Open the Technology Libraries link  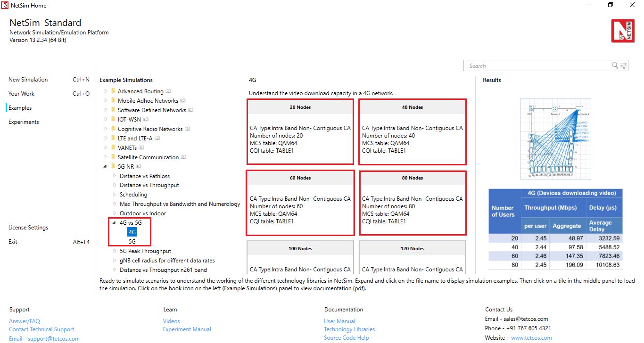(x=349, y=329)
